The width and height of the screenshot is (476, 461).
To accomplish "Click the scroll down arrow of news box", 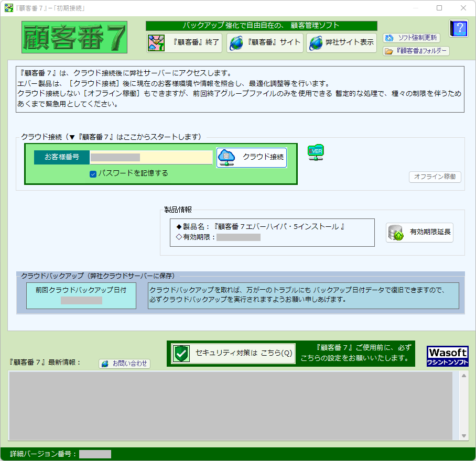I will click(464, 436).
